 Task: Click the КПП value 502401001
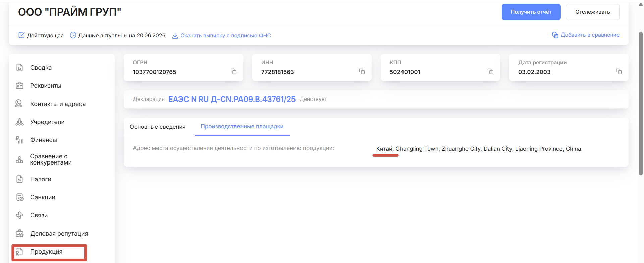click(x=405, y=72)
